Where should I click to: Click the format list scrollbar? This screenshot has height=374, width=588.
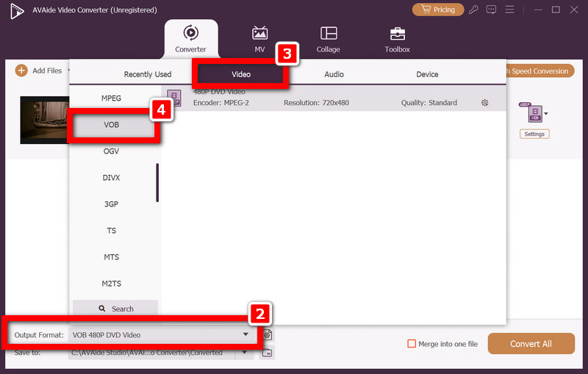coord(157,183)
